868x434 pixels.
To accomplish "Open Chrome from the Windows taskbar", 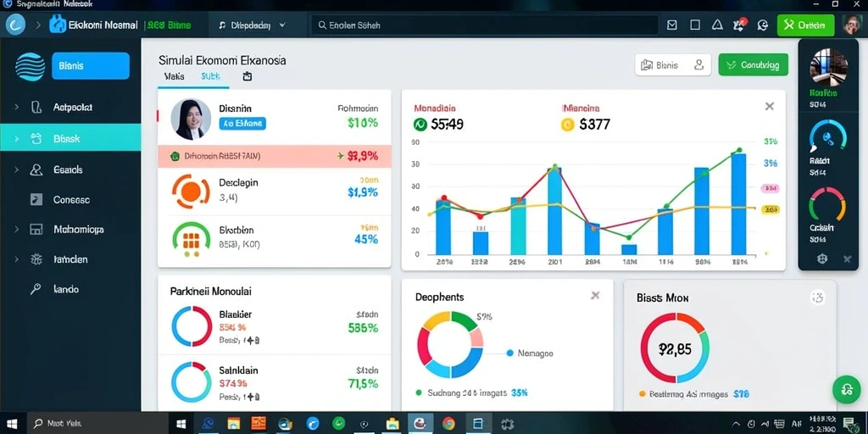I will click(x=449, y=424).
